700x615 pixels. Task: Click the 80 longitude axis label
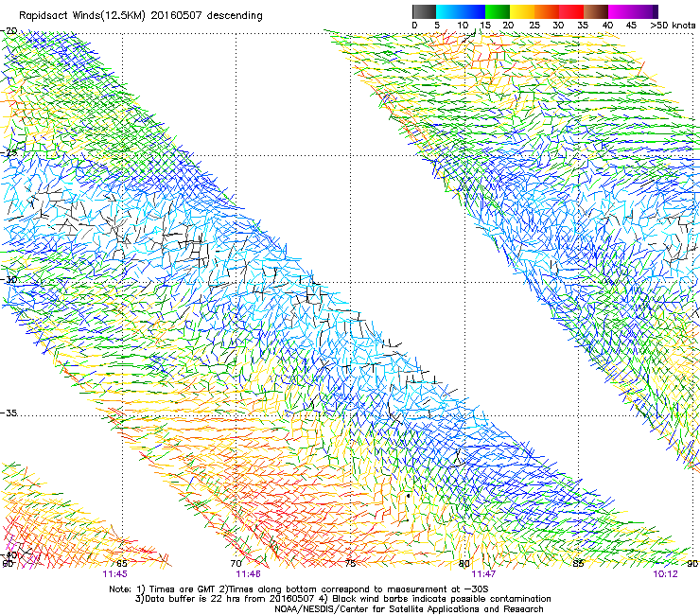464,564
